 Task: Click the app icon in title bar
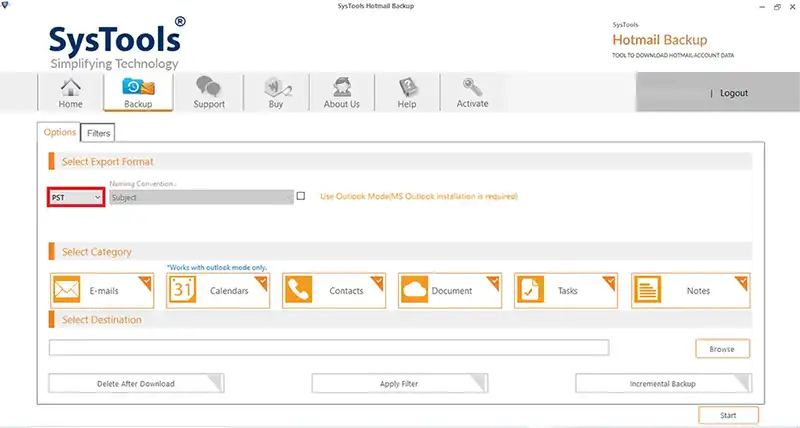tap(5, 6)
